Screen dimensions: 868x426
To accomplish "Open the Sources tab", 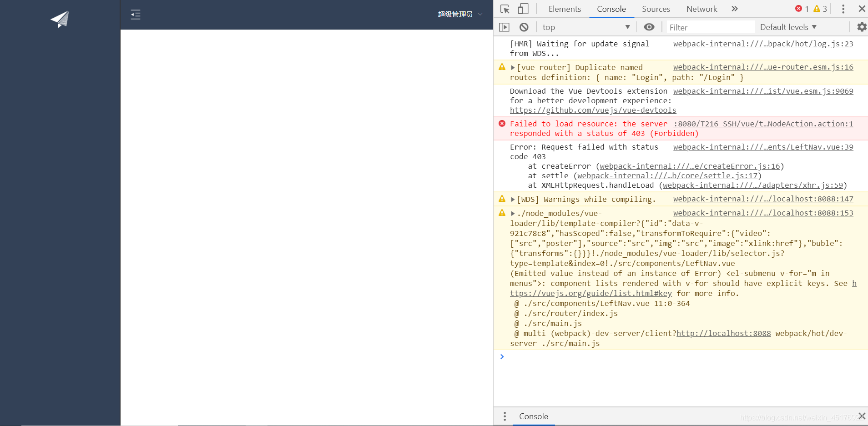I will tap(656, 9).
